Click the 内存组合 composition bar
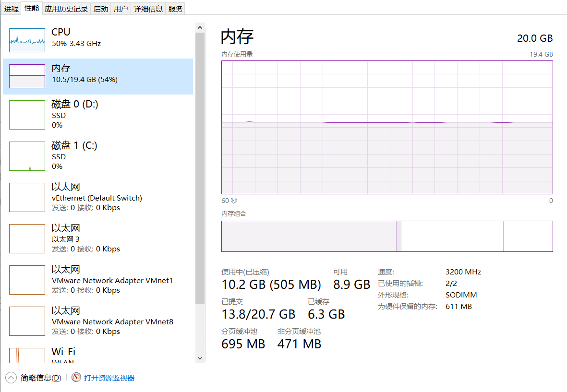 386,236
